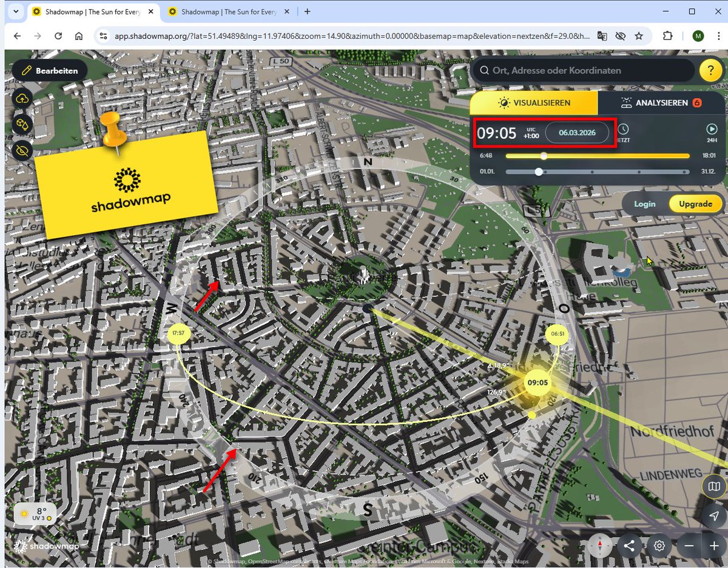This screenshot has width=728, height=568.
Task: Reset orientation with the compass button
Action: point(599,546)
